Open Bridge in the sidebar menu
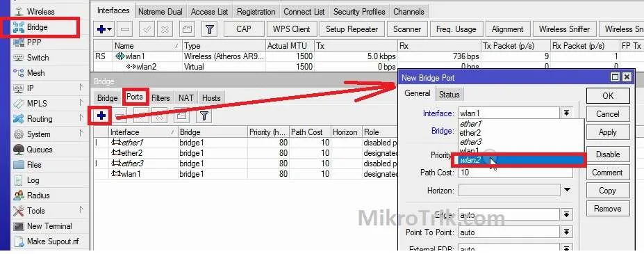 pos(38,27)
